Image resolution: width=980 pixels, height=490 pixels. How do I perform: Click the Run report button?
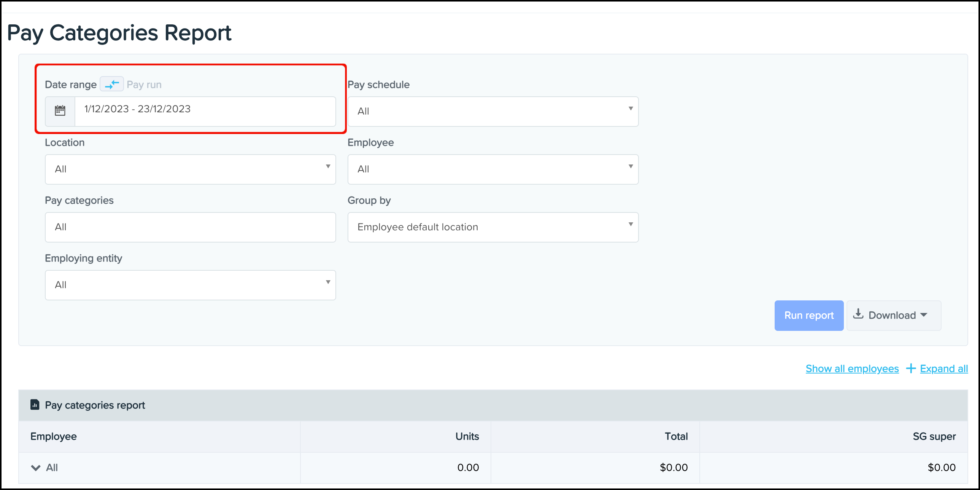(x=809, y=315)
